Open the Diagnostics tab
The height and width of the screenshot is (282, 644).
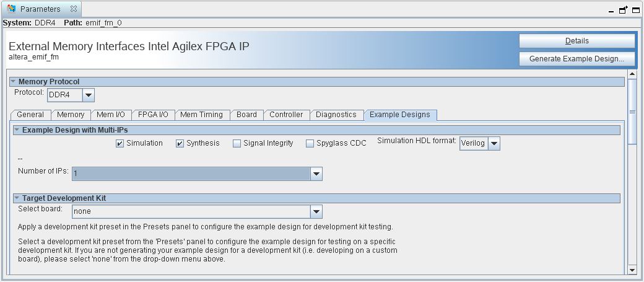(336, 115)
